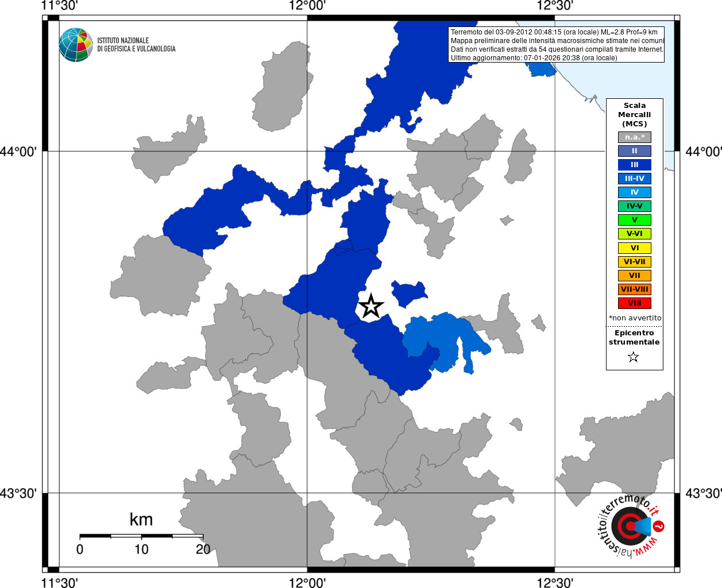Select the IV intensity legend swatch

click(x=635, y=192)
